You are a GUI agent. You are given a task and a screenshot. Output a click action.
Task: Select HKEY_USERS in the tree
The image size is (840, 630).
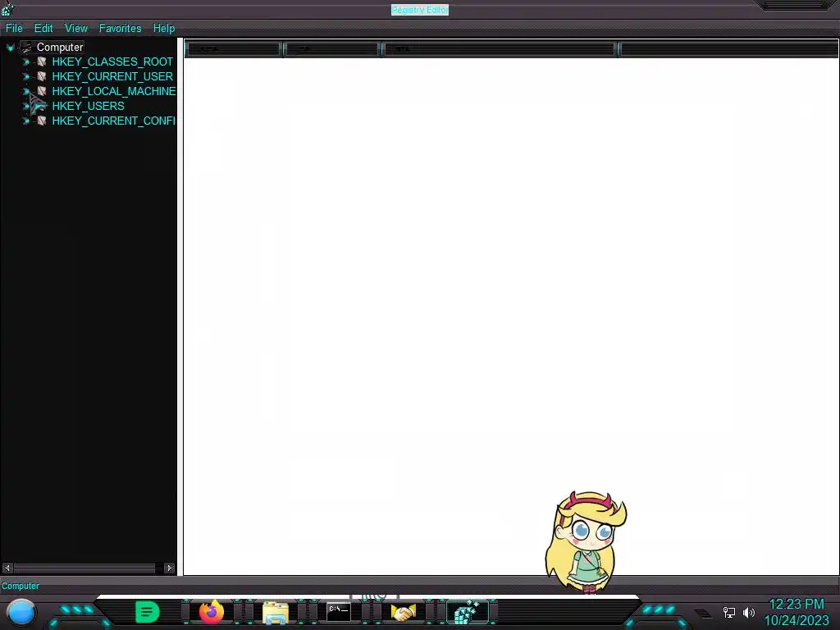(x=88, y=106)
